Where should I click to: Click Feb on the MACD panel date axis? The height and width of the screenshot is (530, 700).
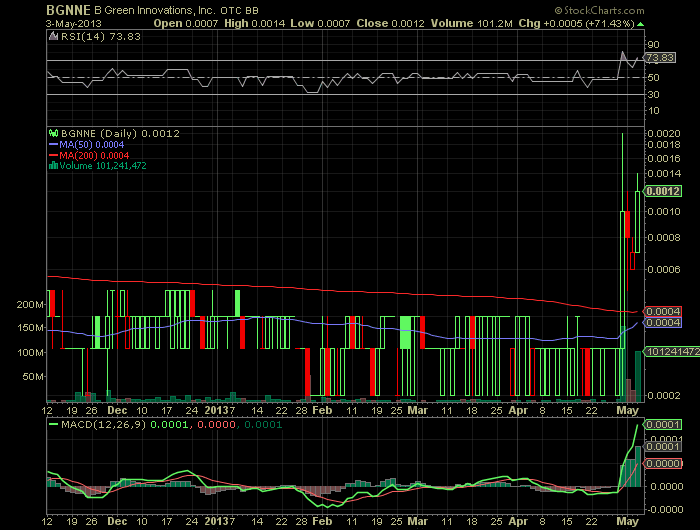(x=322, y=521)
